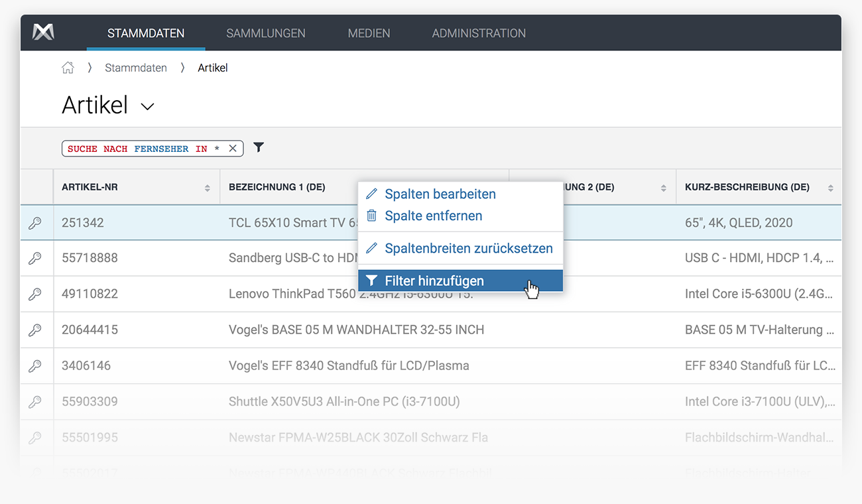
Task: Switch to the Medien tab
Action: pyautogui.click(x=369, y=33)
